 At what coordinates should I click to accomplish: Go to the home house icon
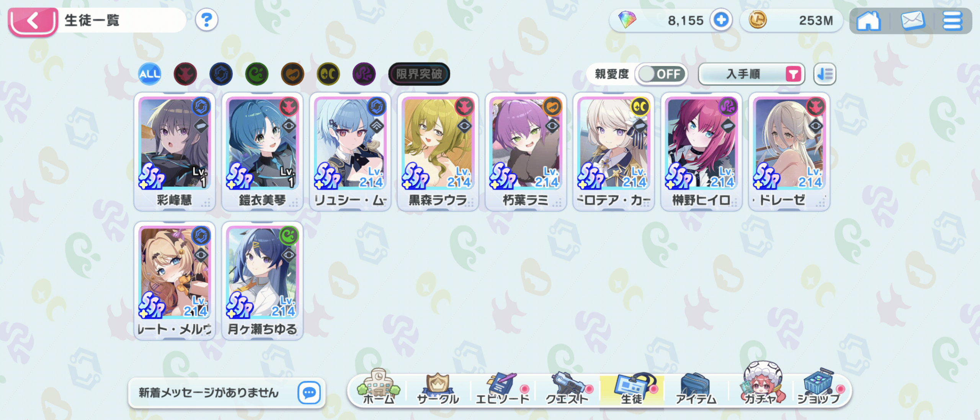pos(868,21)
